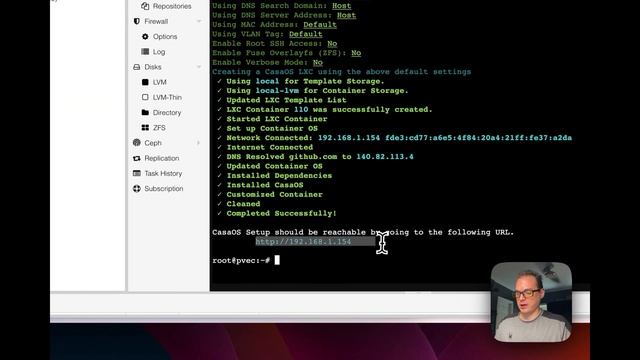Open the LVM-Thin page
Viewport: 640px width, 360px height.
[x=167, y=98]
